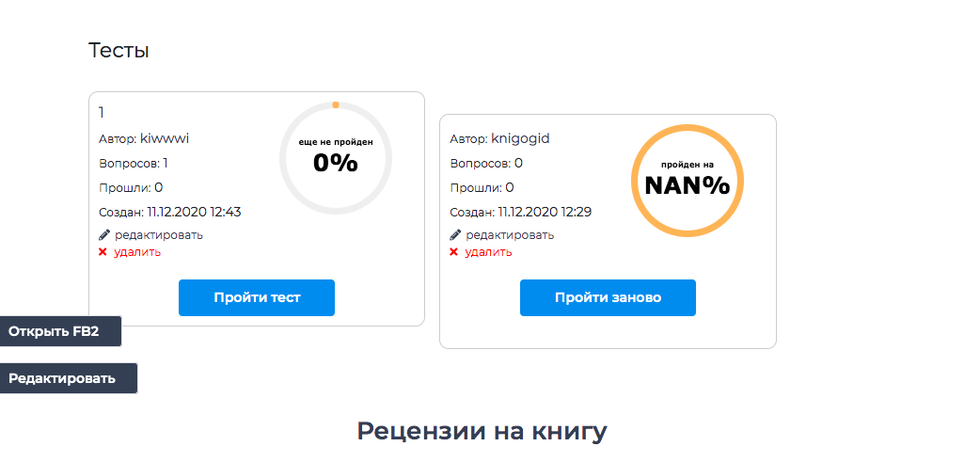Open the test titled "1"
The width and height of the screenshot is (980, 462).
point(103,113)
